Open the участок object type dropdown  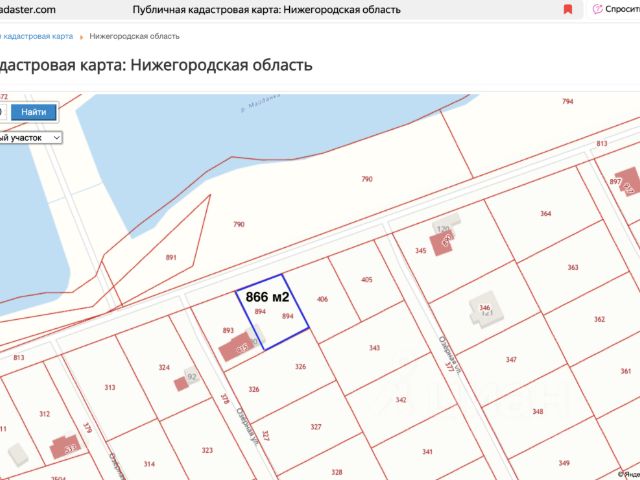pos(31,138)
